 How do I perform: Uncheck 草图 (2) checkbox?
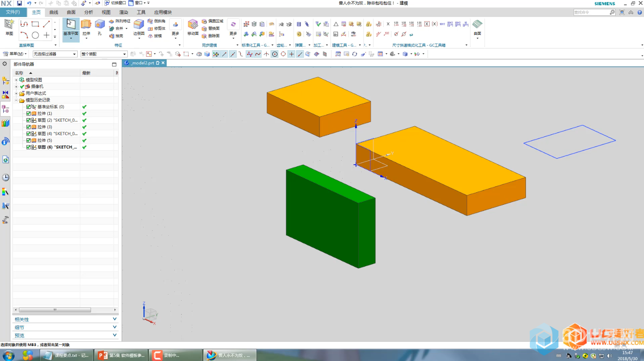pos(28,120)
